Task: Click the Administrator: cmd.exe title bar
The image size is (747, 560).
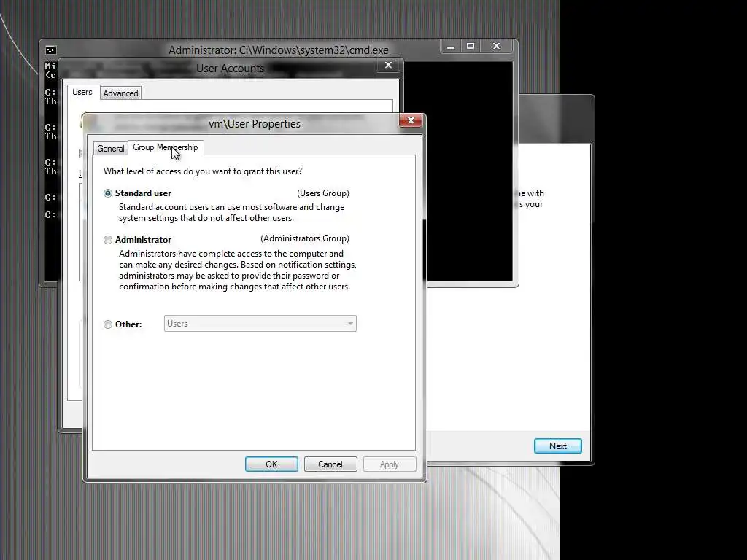Action: point(278,50)
